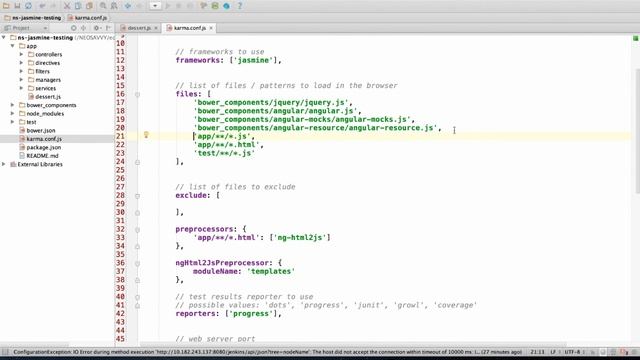
Task: Click the Help question mark icon
Action: click(240, 6)
